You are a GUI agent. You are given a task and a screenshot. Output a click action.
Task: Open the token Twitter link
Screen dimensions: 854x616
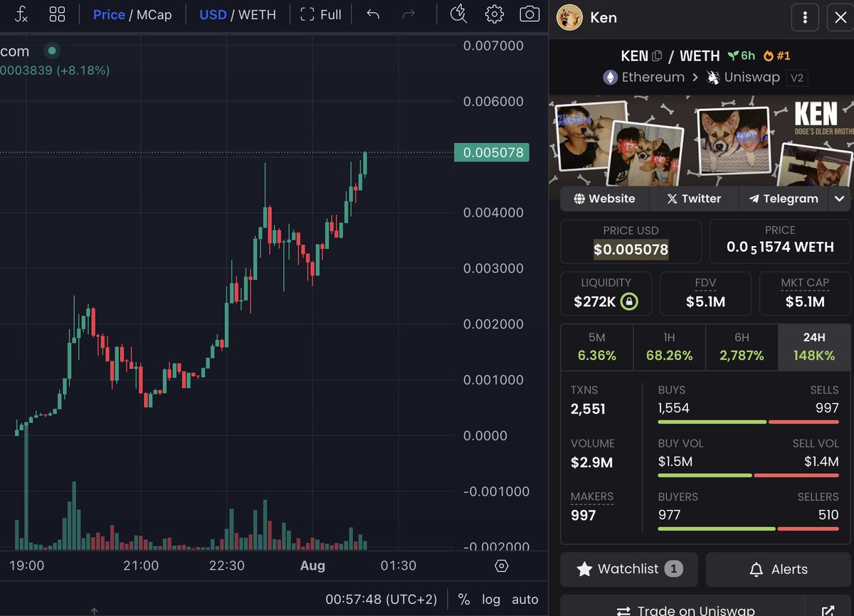(x=694, y=199)
